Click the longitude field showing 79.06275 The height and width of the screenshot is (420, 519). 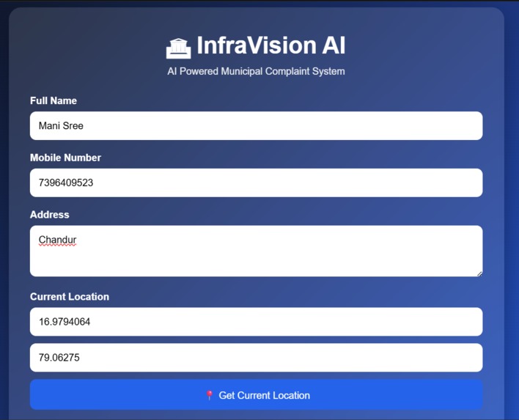click(256, 358)
